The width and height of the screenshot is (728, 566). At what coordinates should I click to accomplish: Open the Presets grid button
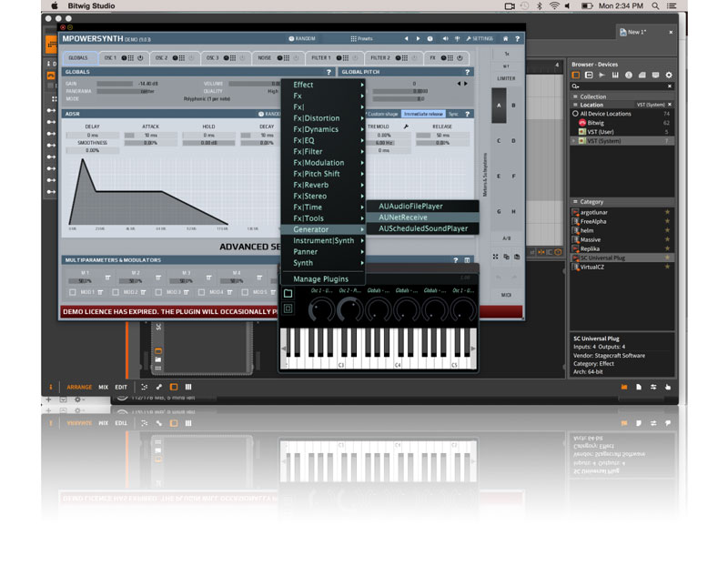click(361, 38)
